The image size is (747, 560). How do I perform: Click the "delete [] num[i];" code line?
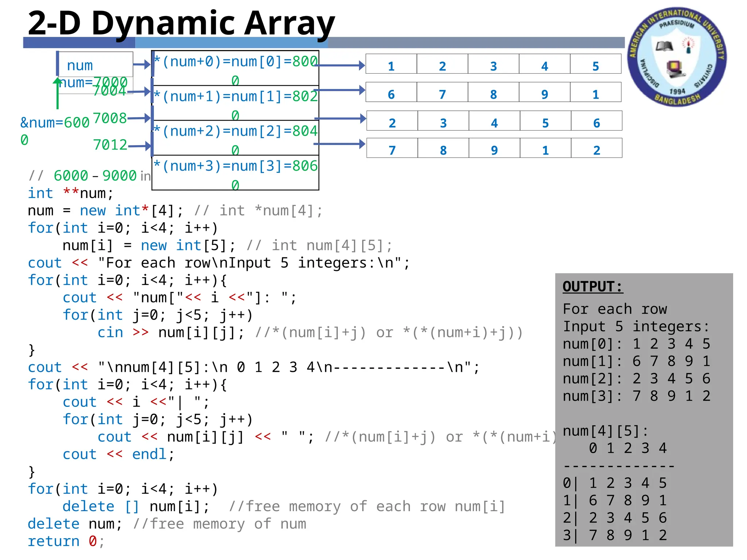point(136,507)
